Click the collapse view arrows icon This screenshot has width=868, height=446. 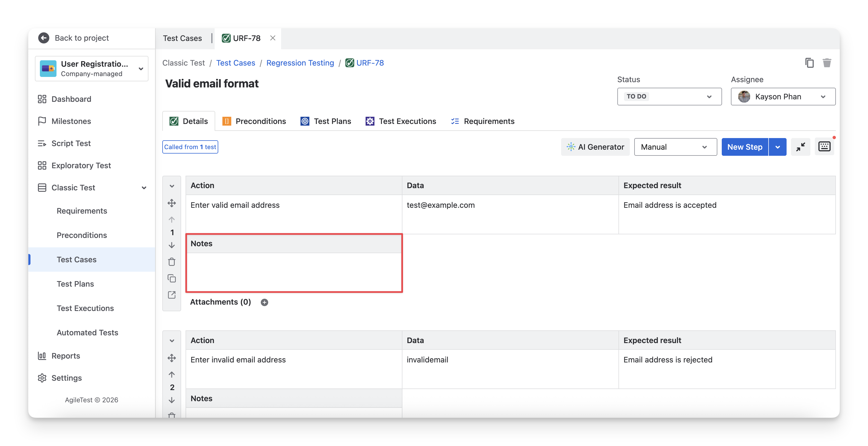pos(800,147)
